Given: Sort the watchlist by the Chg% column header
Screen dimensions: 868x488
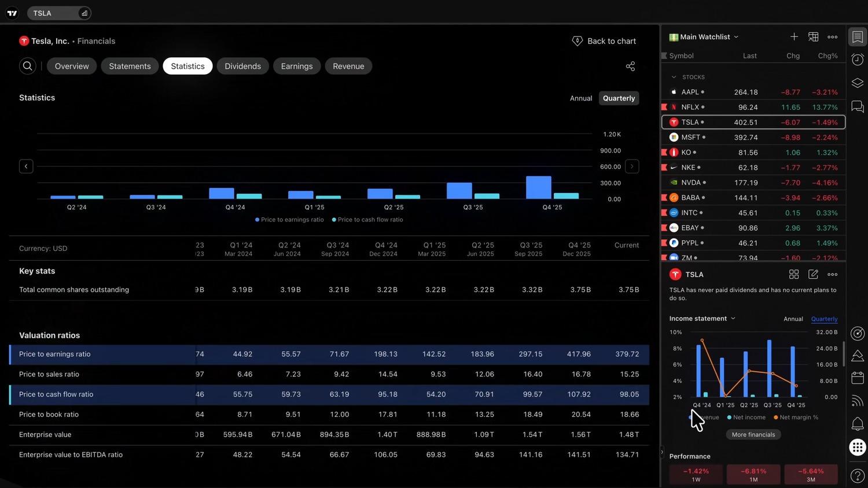Looking at the screenshot, I should pyautogui.click(x=827, y=56).
